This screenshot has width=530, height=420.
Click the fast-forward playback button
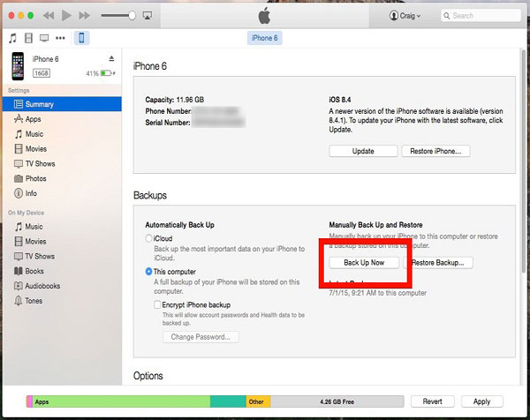pyautogui.click(x=84, y=16)
